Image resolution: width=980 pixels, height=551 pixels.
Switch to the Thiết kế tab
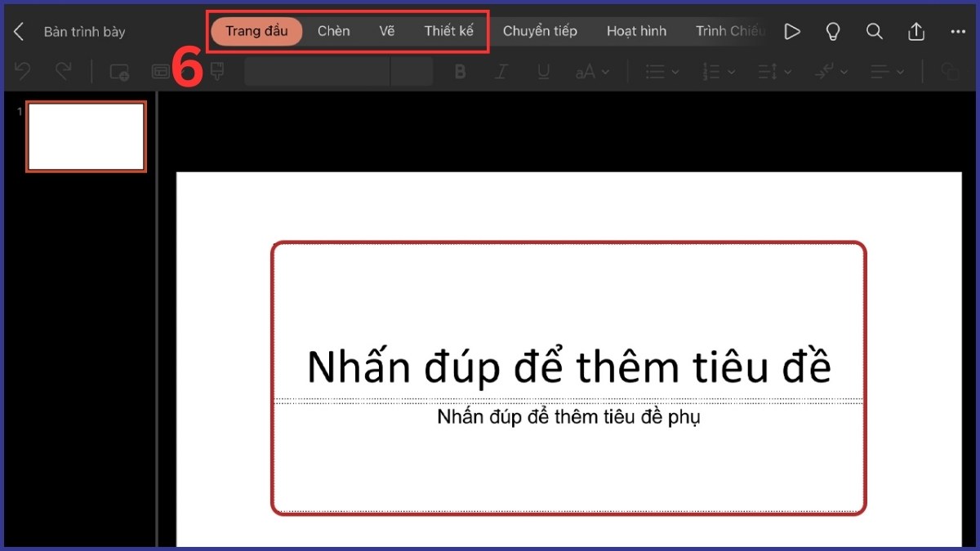448,31
